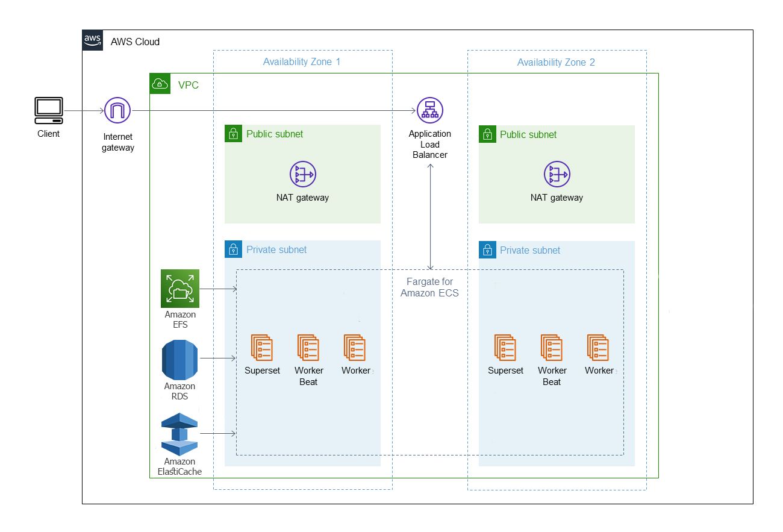Click the 'Amazon ElastiCache' text label

click(x=179, y=466)
